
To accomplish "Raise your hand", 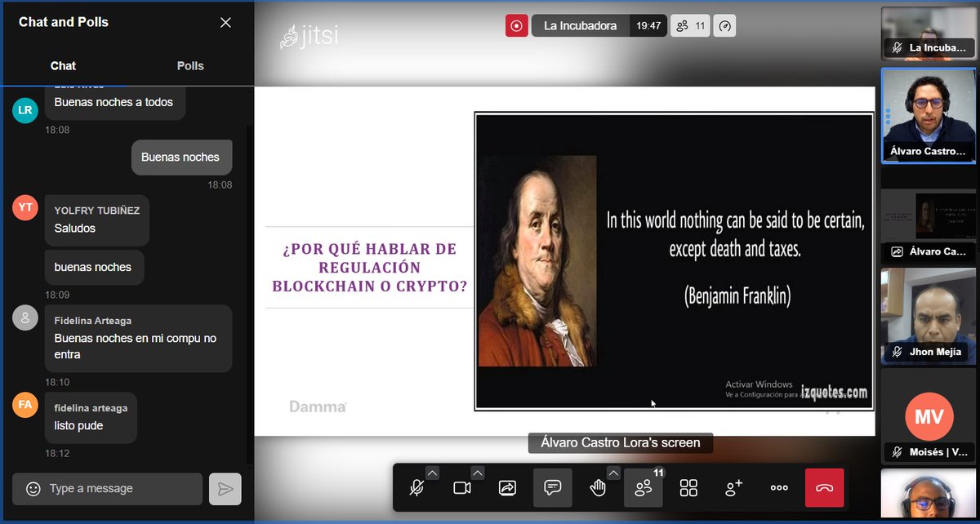I will click(x=598, y=488).
